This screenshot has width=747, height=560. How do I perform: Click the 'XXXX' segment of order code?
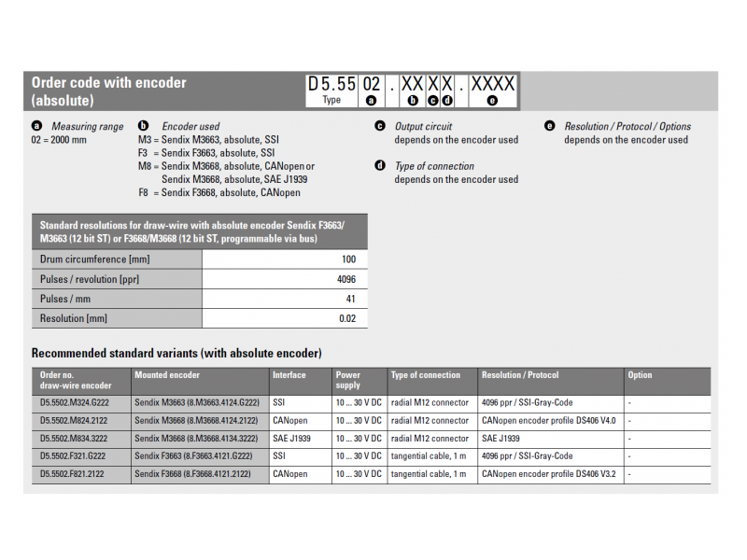pos(493,91)
